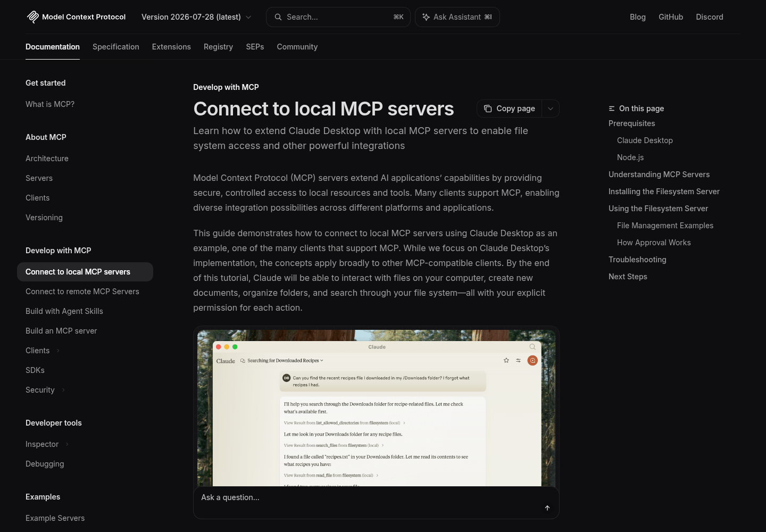Go to the SEPs tab

(x=255, y=47)
